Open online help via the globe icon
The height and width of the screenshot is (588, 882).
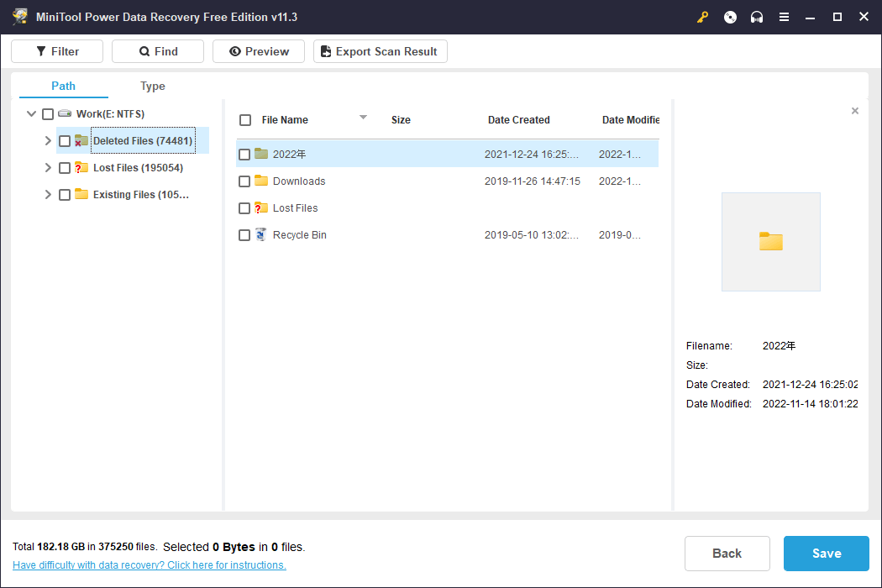(730, 17)
